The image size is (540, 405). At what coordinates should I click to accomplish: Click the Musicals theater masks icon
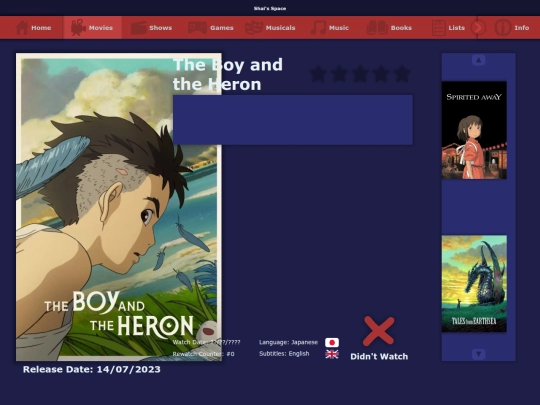(254, 28)
